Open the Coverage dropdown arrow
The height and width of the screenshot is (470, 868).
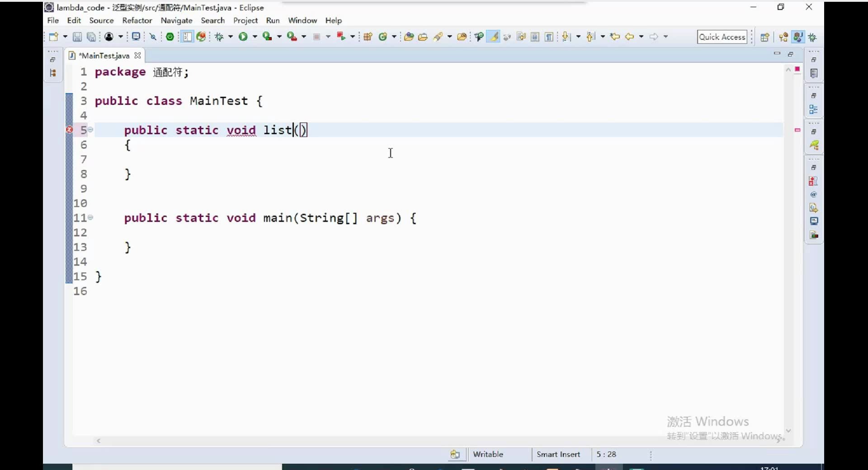click(279, 37)
